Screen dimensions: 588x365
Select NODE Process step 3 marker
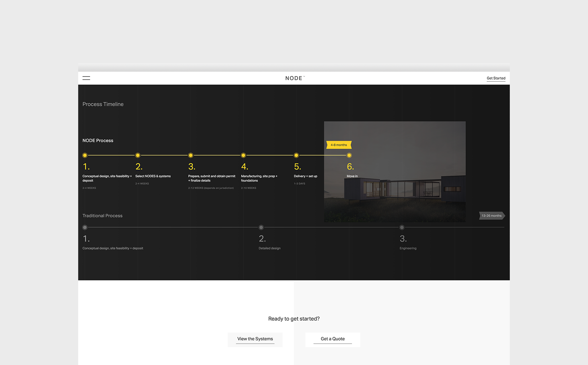point(191,155)
